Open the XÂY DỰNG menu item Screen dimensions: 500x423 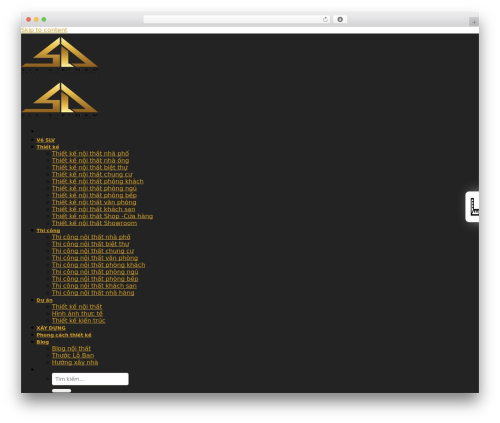[51, 328]
